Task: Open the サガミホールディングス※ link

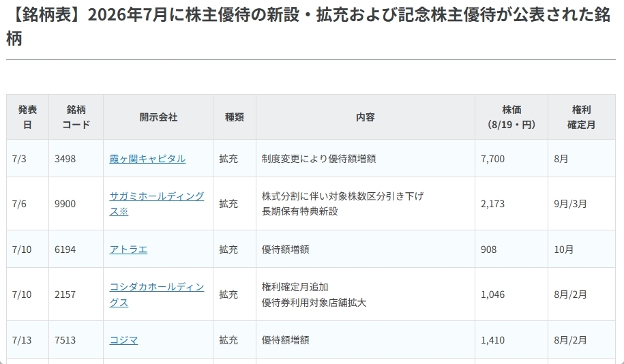Action: [157, 204]
